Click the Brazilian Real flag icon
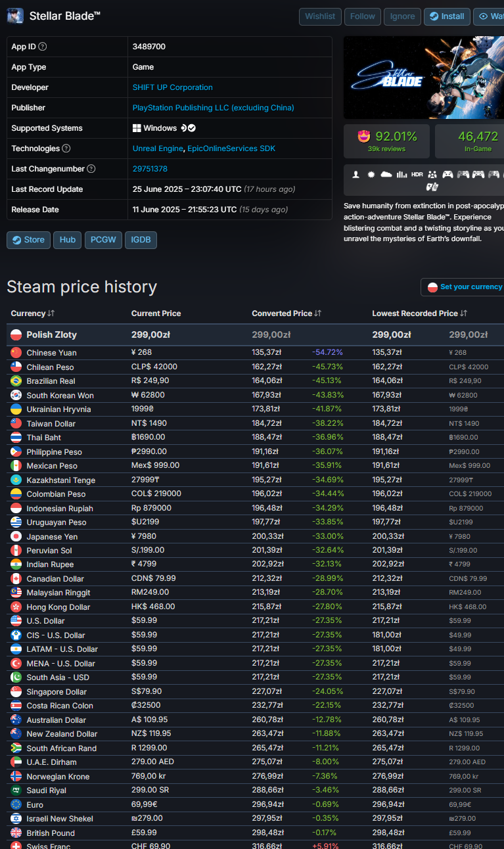 point(16,381)
